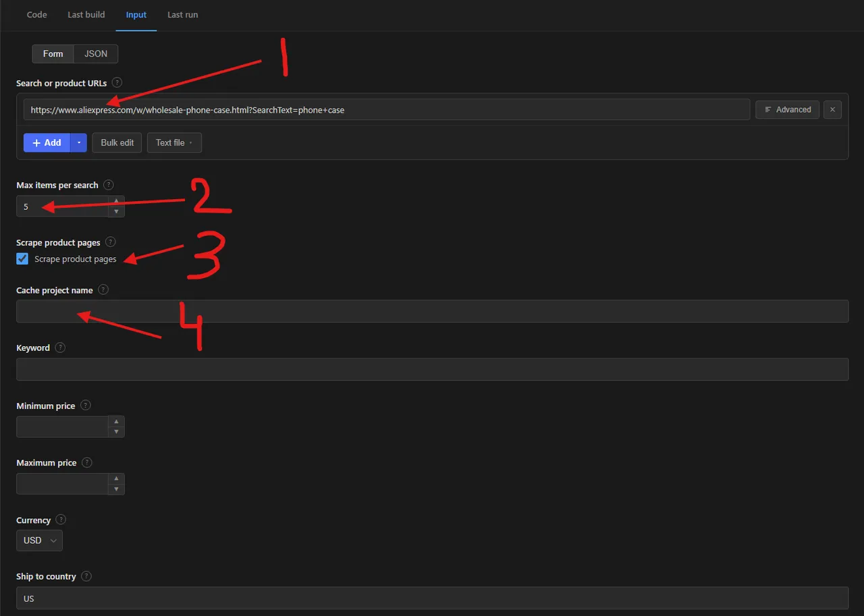Open help for Ship to country
The width and height of the screenshot is (864, 616).
tap(86, 577)
